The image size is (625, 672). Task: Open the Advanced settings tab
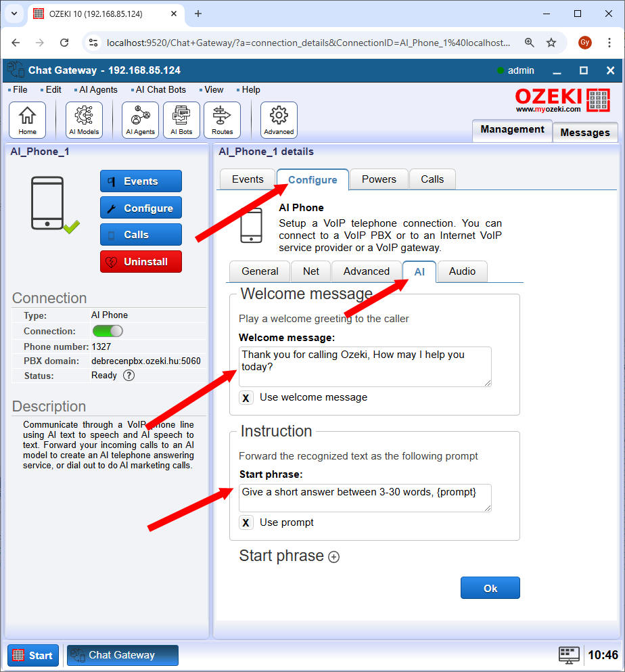(366, 271)
